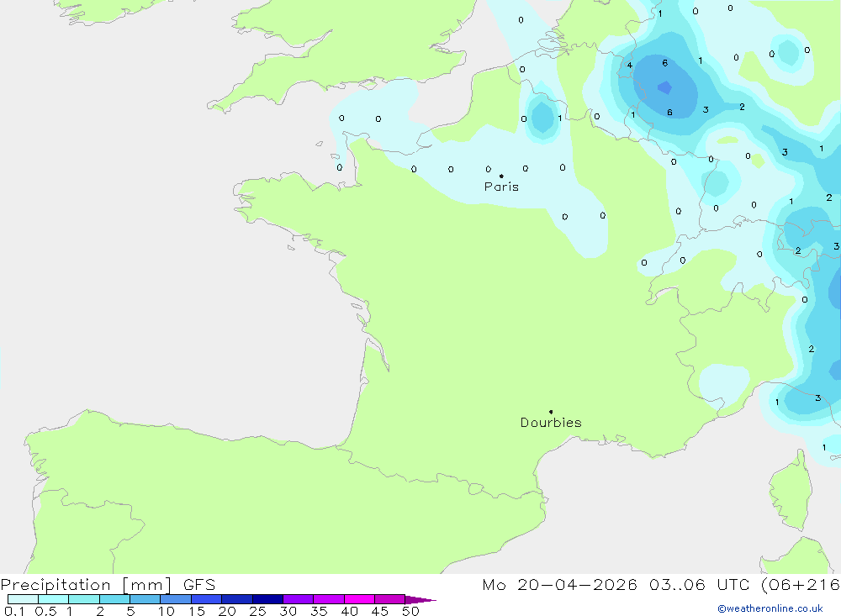This screenshot has height=616, width=841.
Task: Click the 25–30 mm dark navy swatch
Action: click(267, 599)
